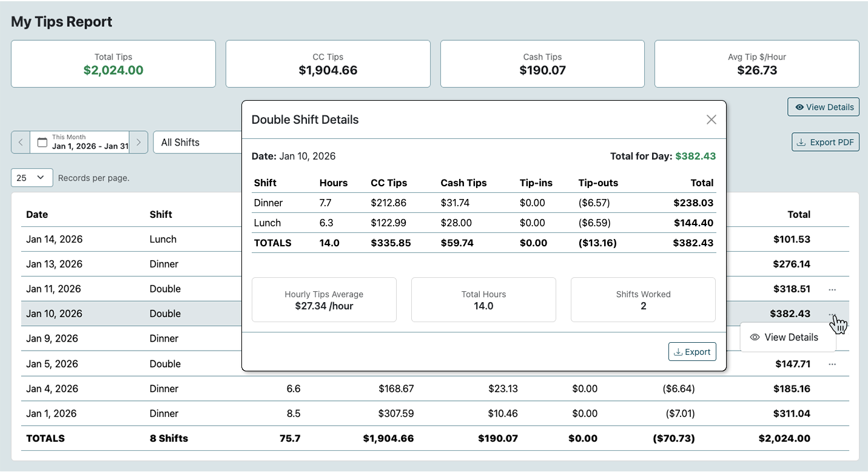
Task: Change records per page using the 25 dropdown
Action: (x=32, y=177)
